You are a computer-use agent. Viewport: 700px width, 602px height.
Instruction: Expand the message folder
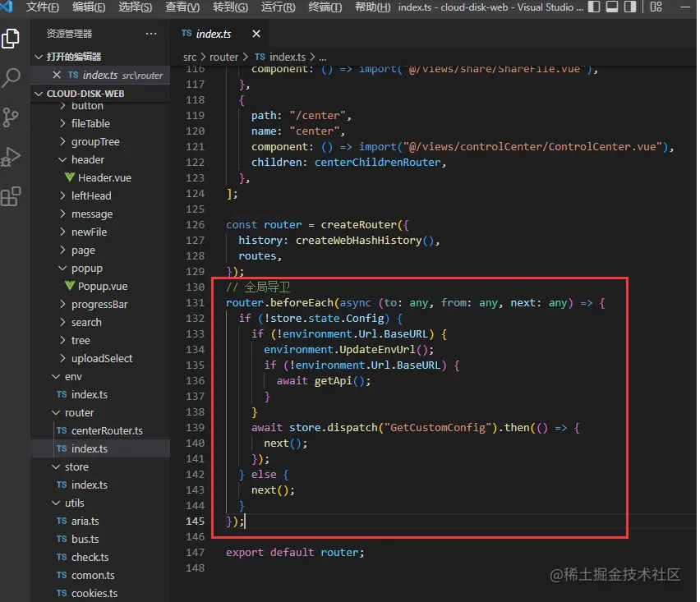[100, 214]
